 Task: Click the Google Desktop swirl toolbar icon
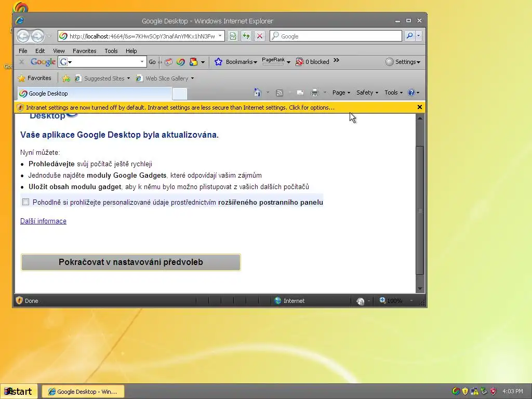[180, 62]
